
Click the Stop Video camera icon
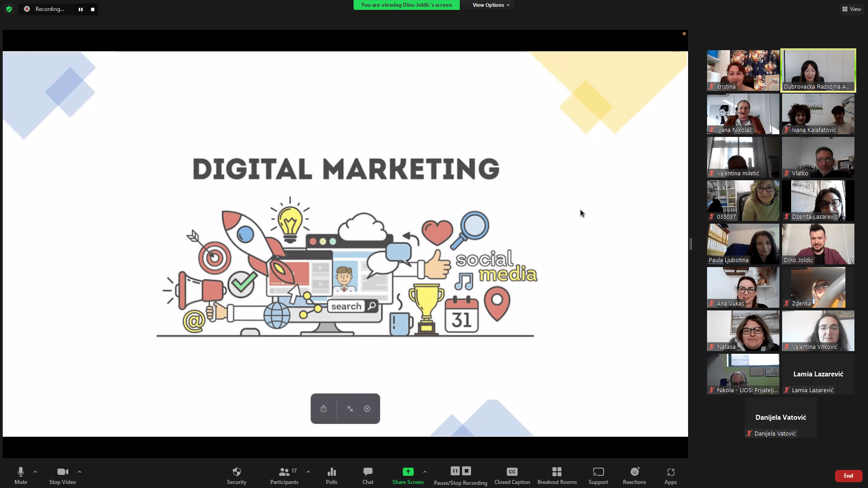click(x=62, y=472)
